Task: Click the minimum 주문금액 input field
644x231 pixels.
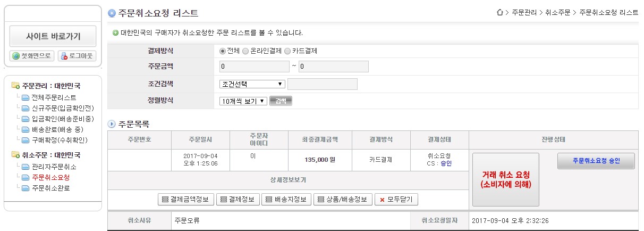Action: (254, 67)
